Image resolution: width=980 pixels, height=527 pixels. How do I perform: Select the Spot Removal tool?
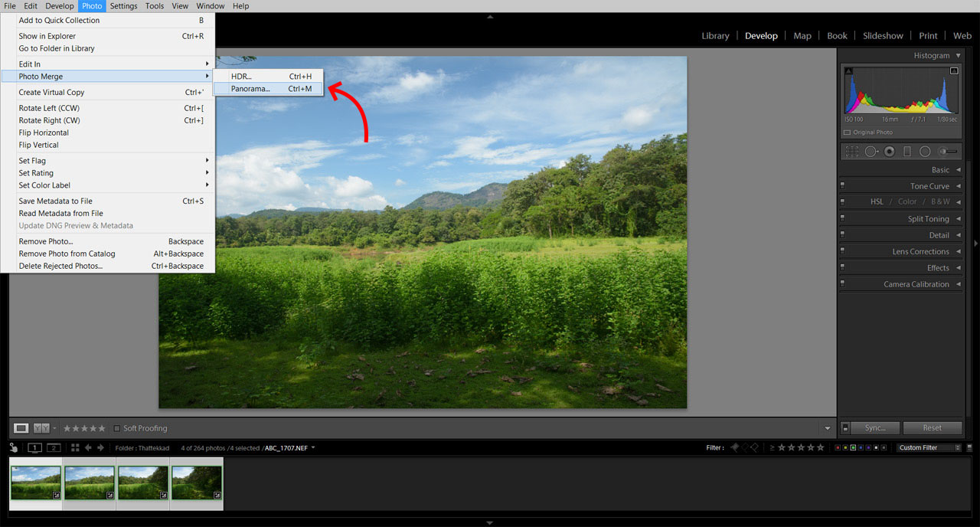click(871, 151)
